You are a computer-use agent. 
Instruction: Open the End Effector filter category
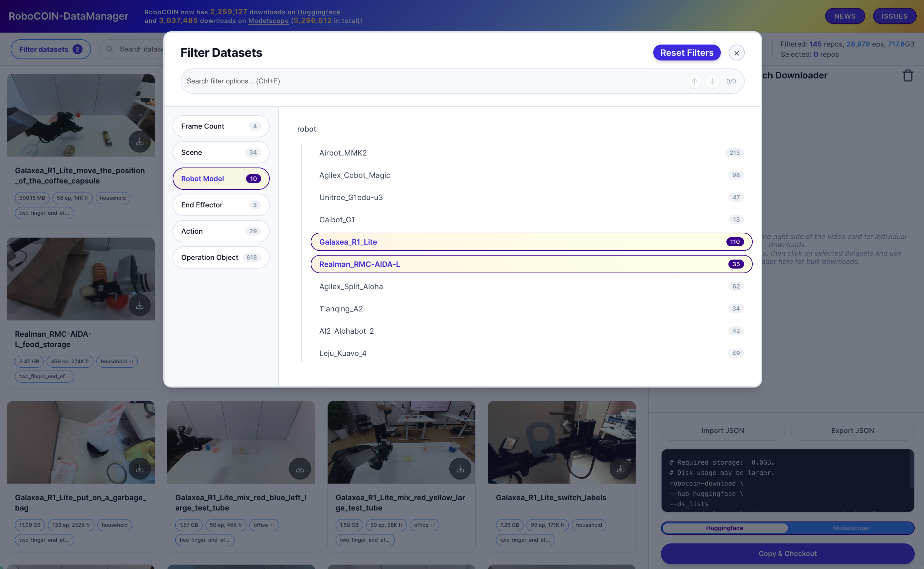(221, 205)
